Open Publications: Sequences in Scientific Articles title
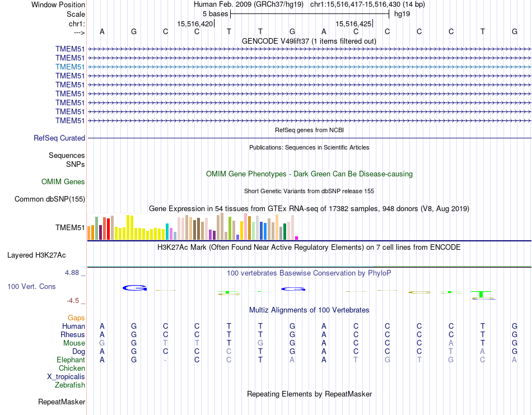The height and width of the screenshot is (415, 532). click(x=309, y=147)
